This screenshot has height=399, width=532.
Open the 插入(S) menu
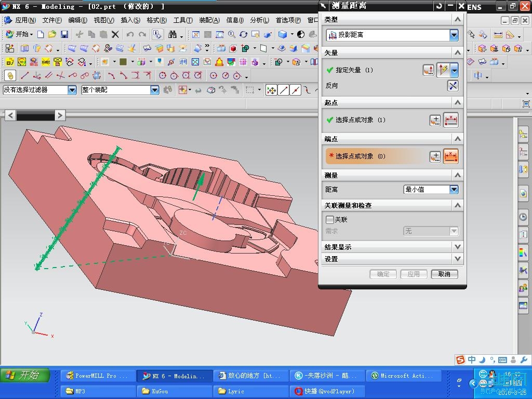coord(130,20)
